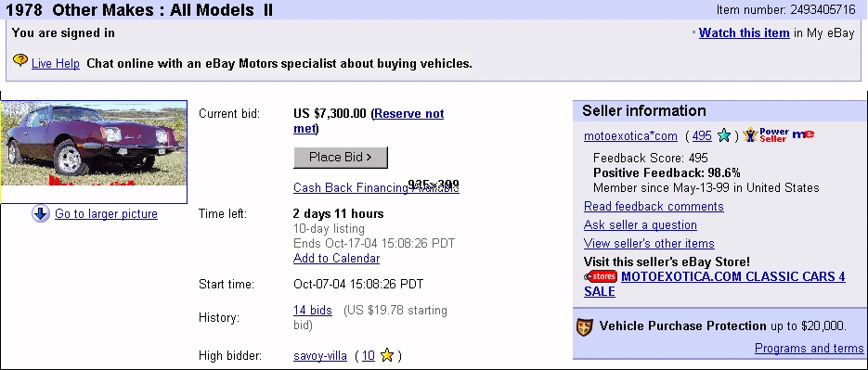
Task: Click the Power Seller badge icon
Action: (766, 135)
